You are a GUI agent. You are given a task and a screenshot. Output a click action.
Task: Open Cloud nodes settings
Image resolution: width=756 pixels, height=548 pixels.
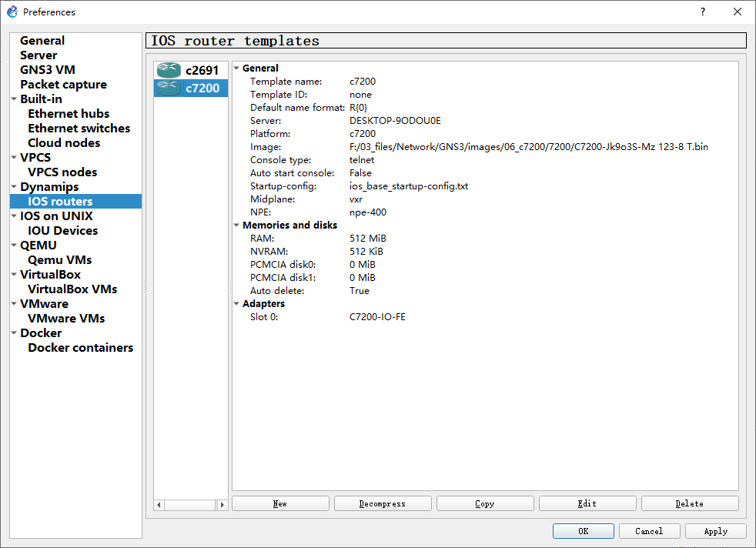[x=64, y=142]
